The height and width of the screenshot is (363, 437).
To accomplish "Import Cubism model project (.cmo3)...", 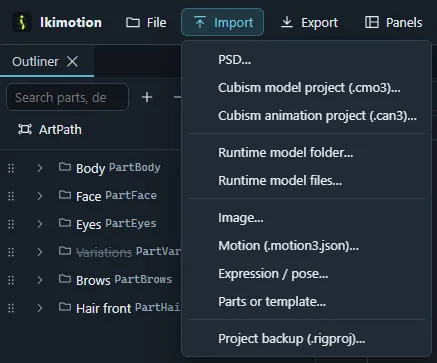I will coord(306,88).
